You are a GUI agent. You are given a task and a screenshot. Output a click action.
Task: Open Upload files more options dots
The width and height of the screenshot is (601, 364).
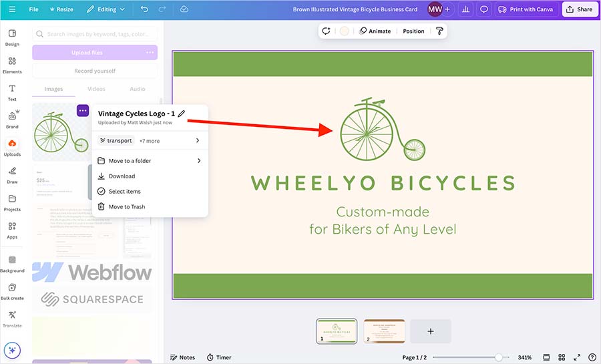150,53
